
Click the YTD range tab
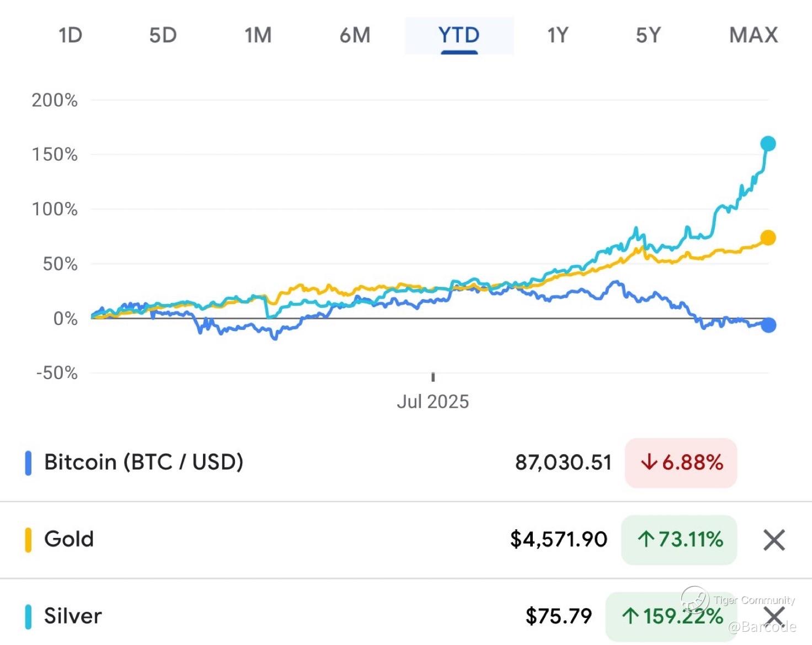[x=459, y=36]
